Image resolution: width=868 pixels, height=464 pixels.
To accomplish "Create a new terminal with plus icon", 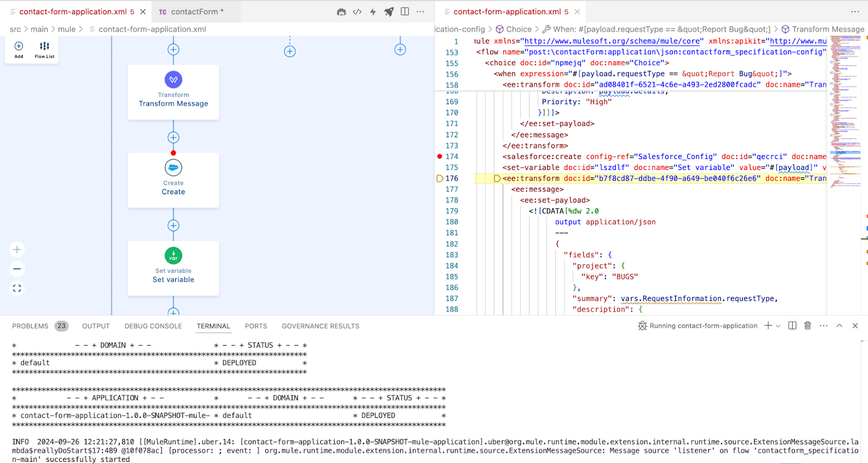I will (768, 326).
